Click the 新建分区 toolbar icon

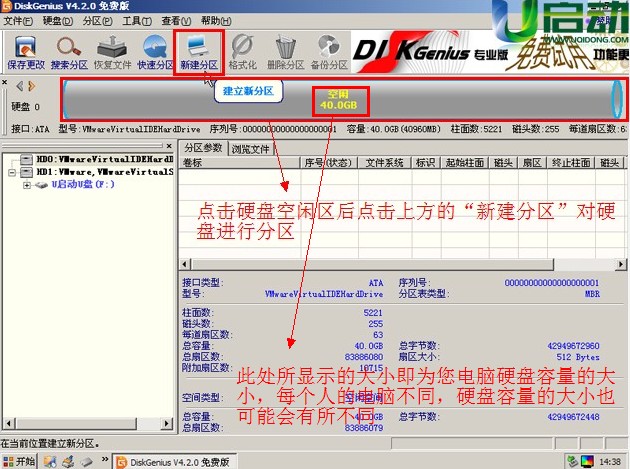[x=198, y=52]
